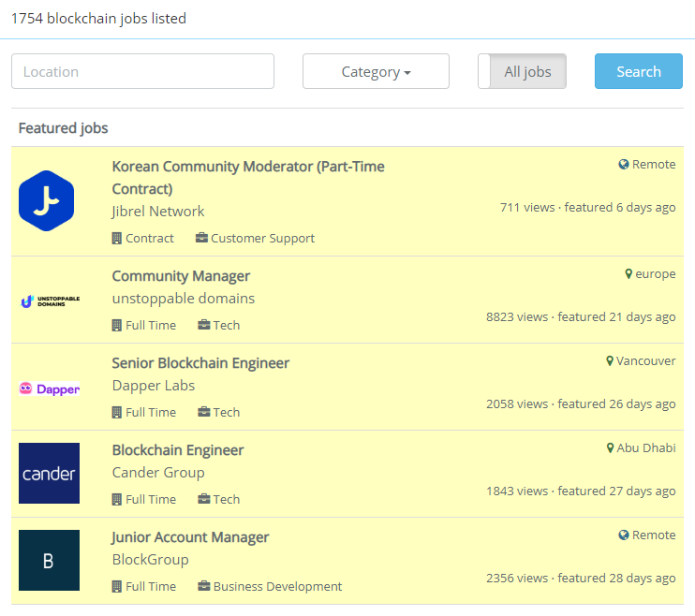Click the Blockchain Engineer job title

(x=178, y=450)
